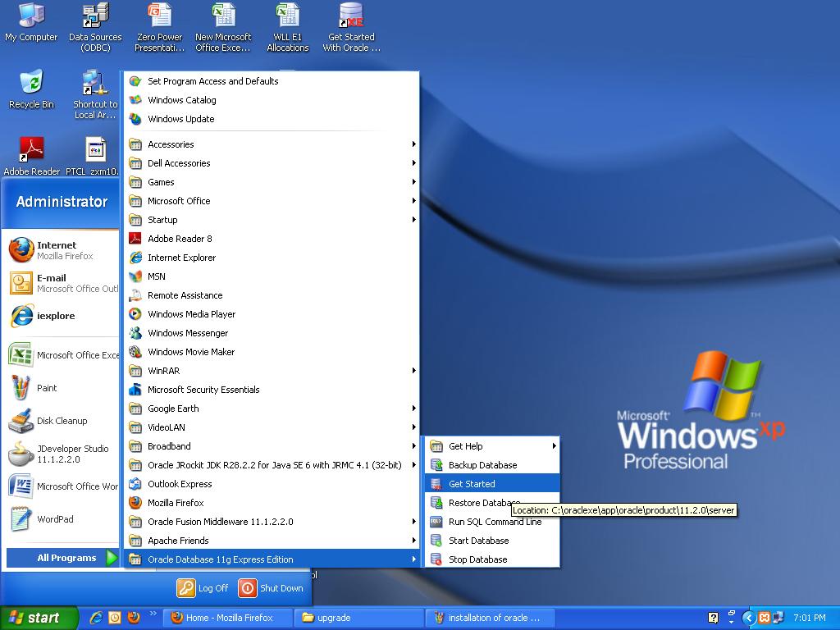Switch to Home - Mozilla Firefox taskbar window
840x630 pixels.
tap(228, 618)
